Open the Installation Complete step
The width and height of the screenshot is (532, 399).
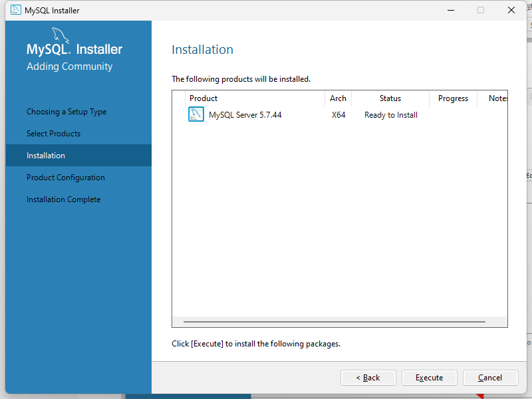(x=63, y=199)
